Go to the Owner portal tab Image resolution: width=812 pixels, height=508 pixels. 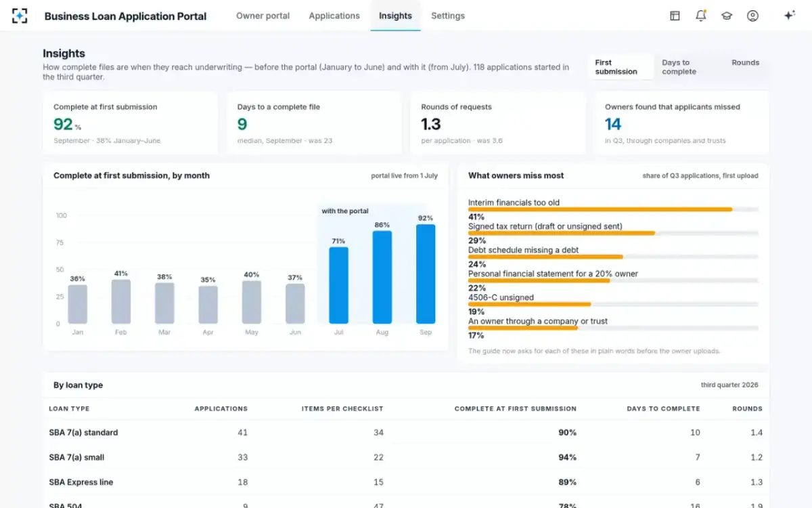point(263,16)
